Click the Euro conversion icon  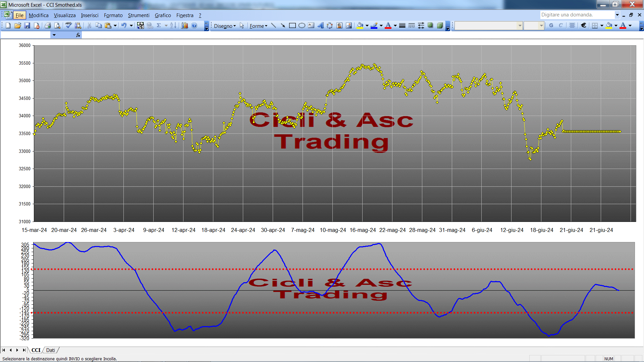(141, 25)
